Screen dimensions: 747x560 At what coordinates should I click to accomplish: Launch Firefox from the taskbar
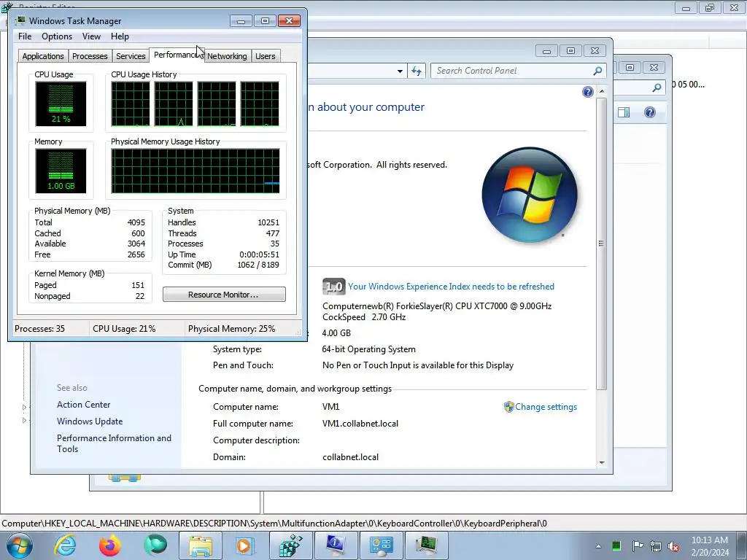point(109,545)
